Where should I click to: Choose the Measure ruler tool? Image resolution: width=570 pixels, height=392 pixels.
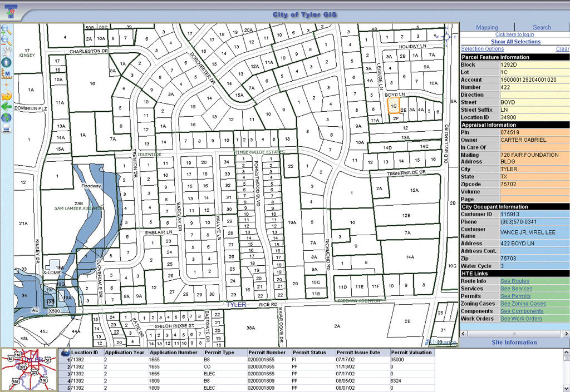(x=7, y=74)
